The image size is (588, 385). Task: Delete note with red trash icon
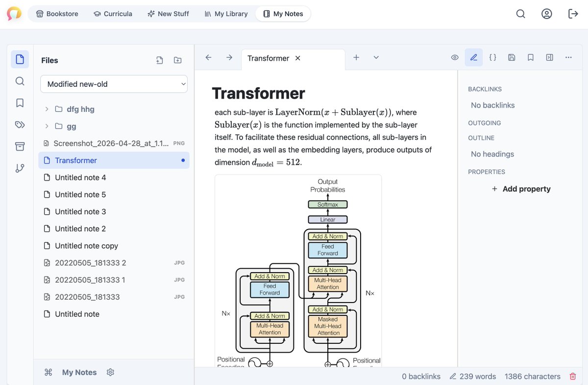(x=573, y=377)
